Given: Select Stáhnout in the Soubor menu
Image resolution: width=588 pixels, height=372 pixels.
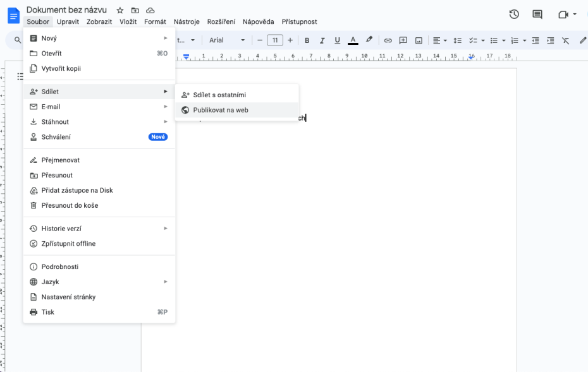Looking at the screenshot, I should point(55,122).
